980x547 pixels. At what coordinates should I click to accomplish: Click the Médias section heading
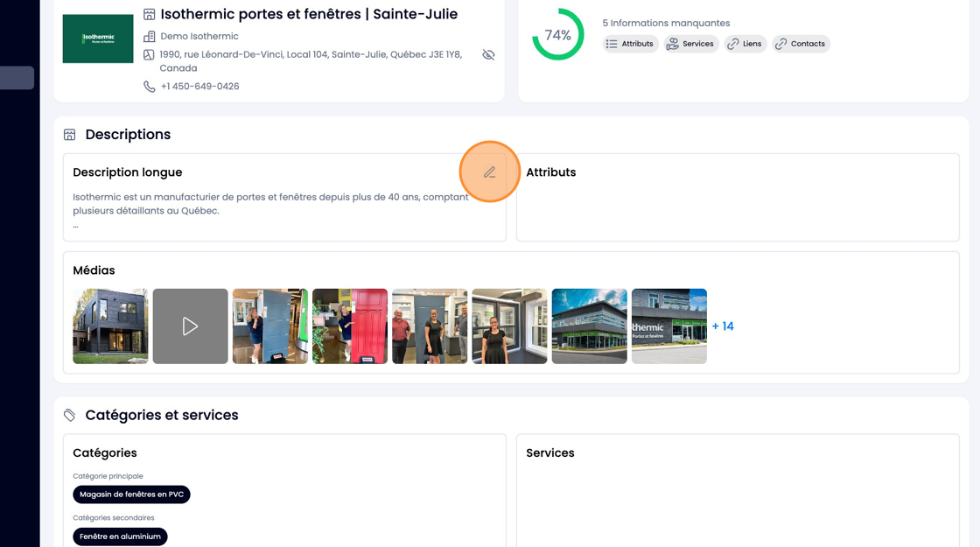pyautogui.click(x=94, y=270)
